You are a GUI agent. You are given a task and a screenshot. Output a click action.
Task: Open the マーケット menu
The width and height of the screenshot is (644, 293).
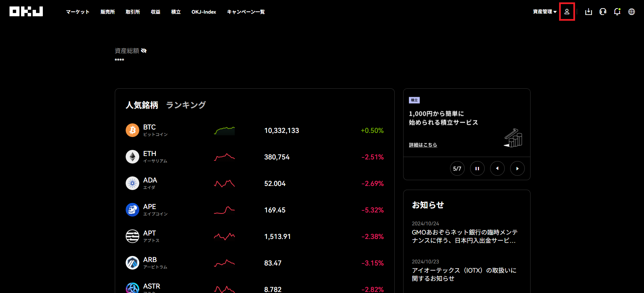78,12
